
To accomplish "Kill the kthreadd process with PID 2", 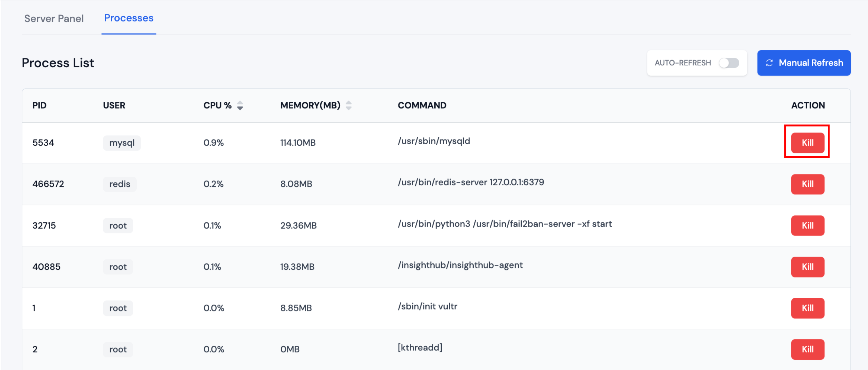I will 807,349.
